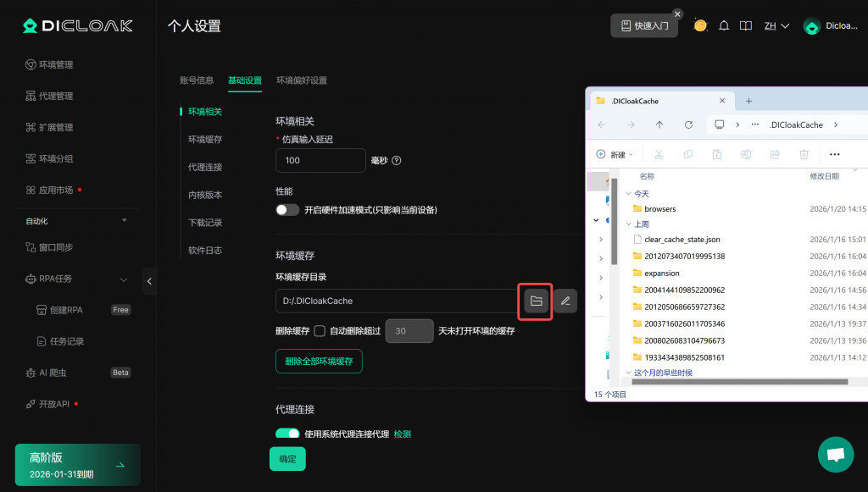Disable the 使用系统代理连接代理 toggle
868x492 pixels.
pos(288,434)
